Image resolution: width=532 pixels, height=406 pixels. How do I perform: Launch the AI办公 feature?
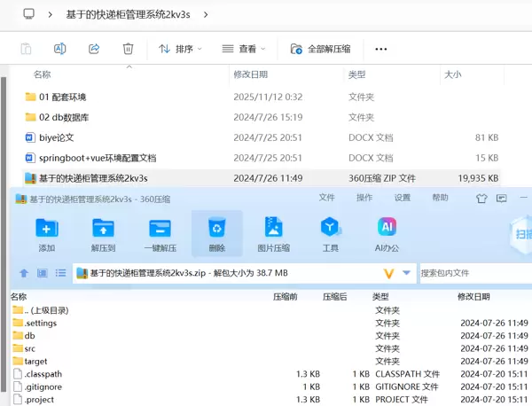point(387,234)
